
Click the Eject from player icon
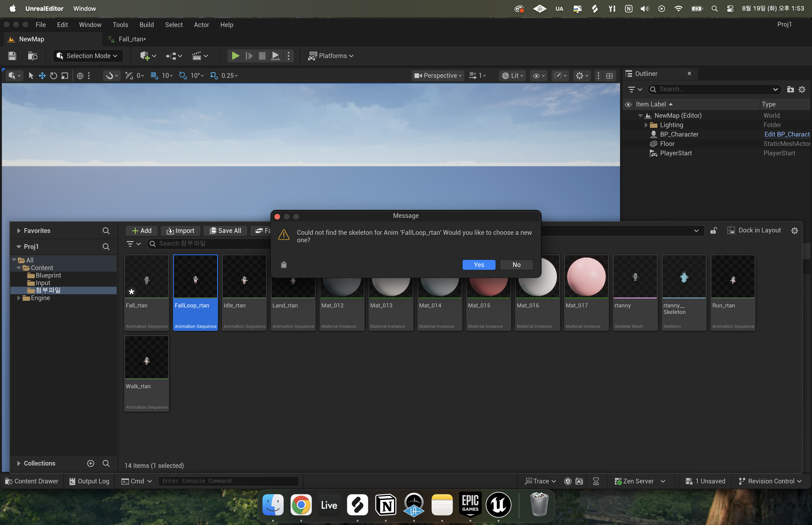(275, 56)
